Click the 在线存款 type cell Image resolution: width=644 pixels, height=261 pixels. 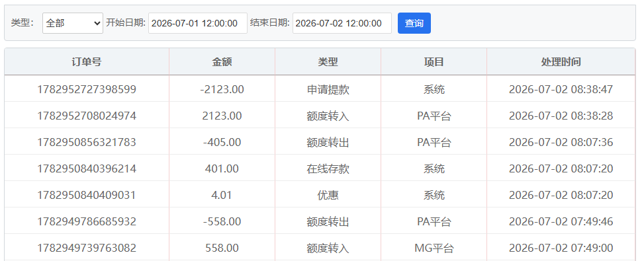click(328, 168)
